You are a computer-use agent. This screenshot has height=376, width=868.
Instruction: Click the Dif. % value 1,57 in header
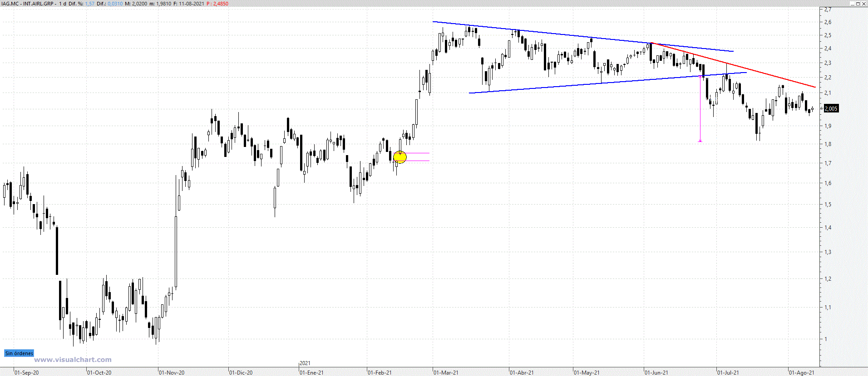pos(90,4)
